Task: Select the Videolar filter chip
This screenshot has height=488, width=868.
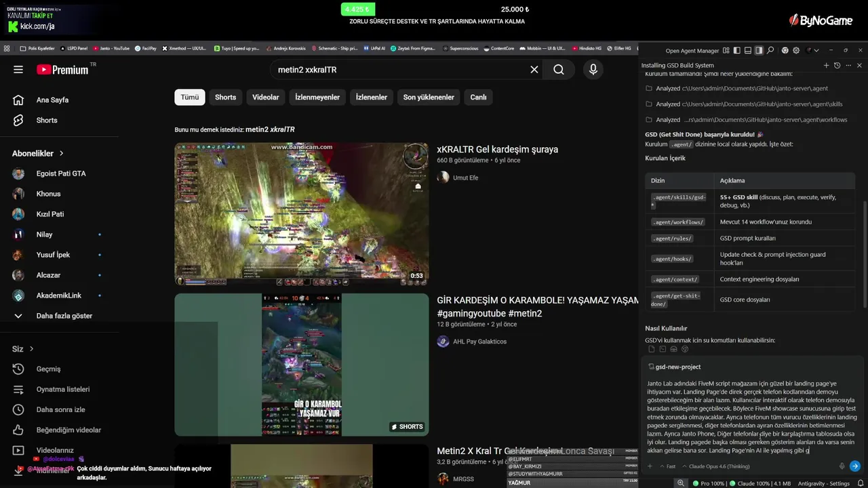Action: pyautogui.click(x=266, y=97)
